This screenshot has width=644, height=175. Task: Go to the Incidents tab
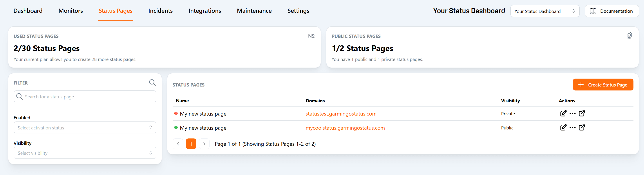(x=161, y=11)
